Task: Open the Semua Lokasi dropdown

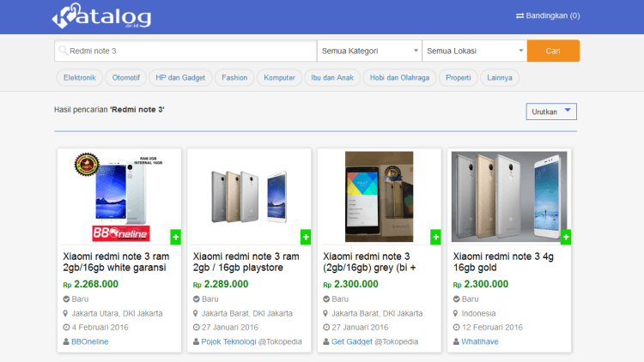Action: coord(474,51)
